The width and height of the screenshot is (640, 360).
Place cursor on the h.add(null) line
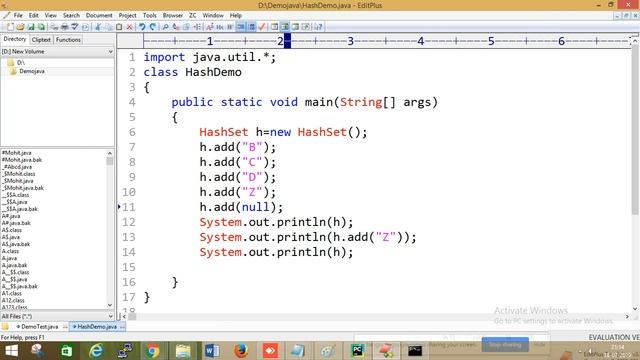tap(241, 207)
